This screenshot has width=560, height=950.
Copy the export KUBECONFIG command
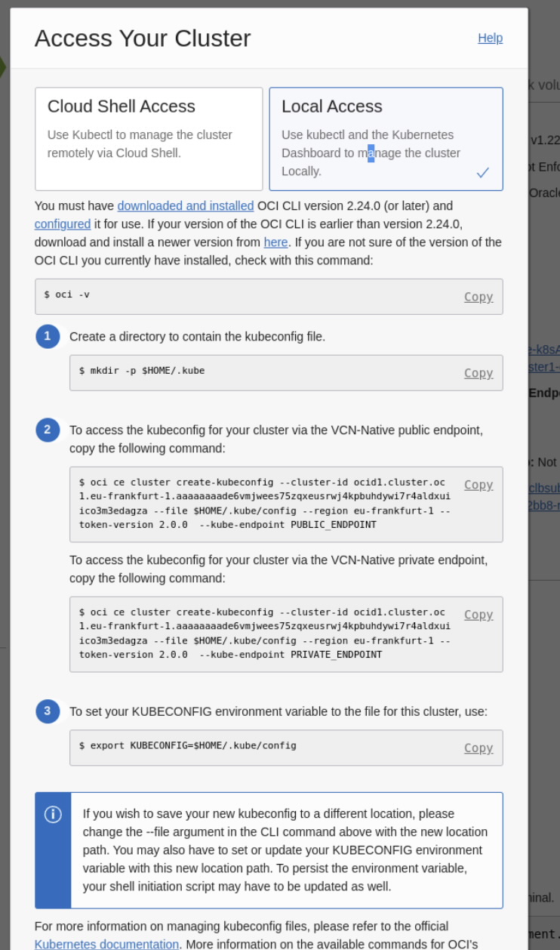tap(478, 748)
